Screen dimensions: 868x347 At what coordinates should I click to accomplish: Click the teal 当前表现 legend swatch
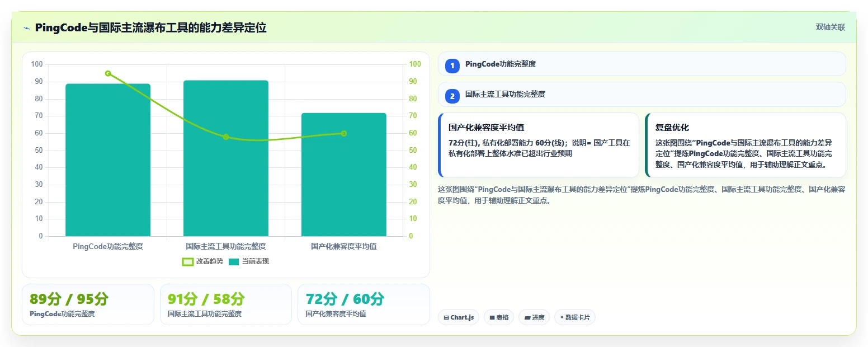coord(234,261)
